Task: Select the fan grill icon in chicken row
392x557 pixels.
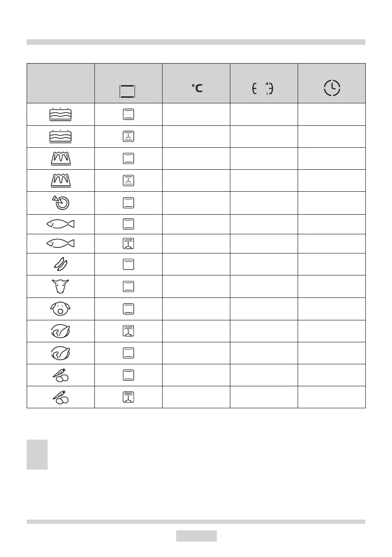Action: coord(128,331)
